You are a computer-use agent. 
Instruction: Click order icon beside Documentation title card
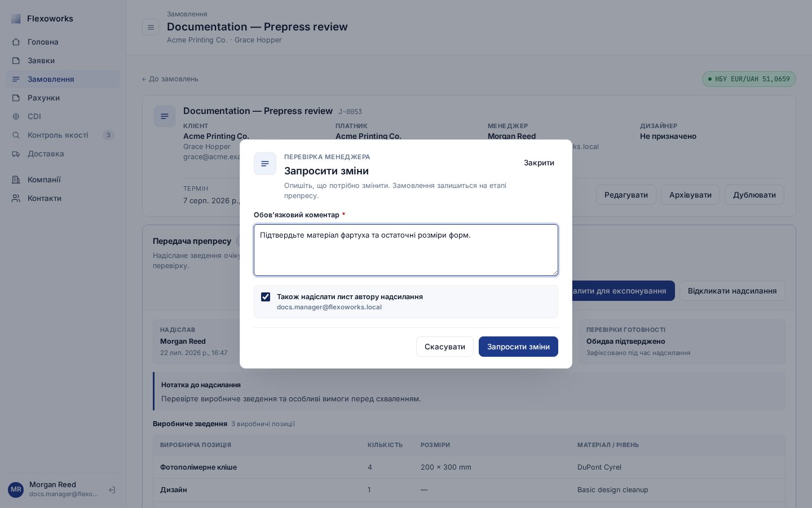165,116
